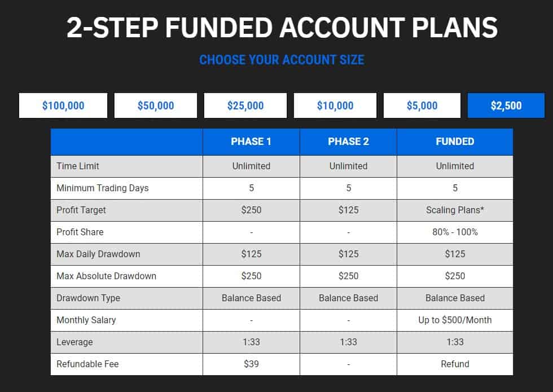This screenshot has height=392, width=553.
Task: Select the $100,000 account size tab
Action: (x=63, y=105)
